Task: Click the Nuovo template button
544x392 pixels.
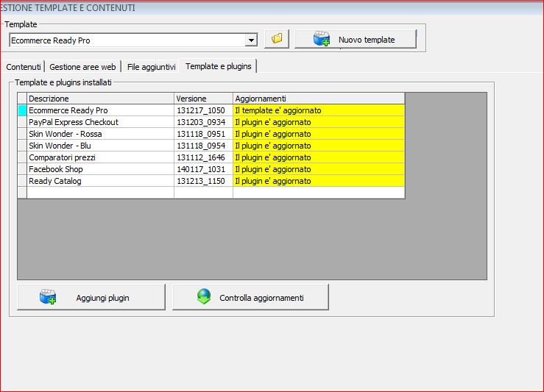Action: tap(356, 39)
